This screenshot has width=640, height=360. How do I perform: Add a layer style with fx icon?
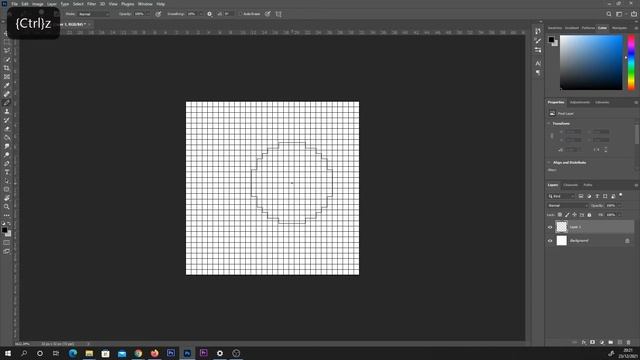[584, 342]
